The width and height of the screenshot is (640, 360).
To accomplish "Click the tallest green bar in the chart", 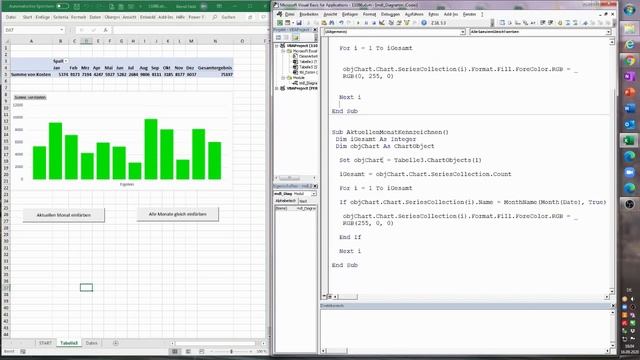I will click(x=151, y=149).
